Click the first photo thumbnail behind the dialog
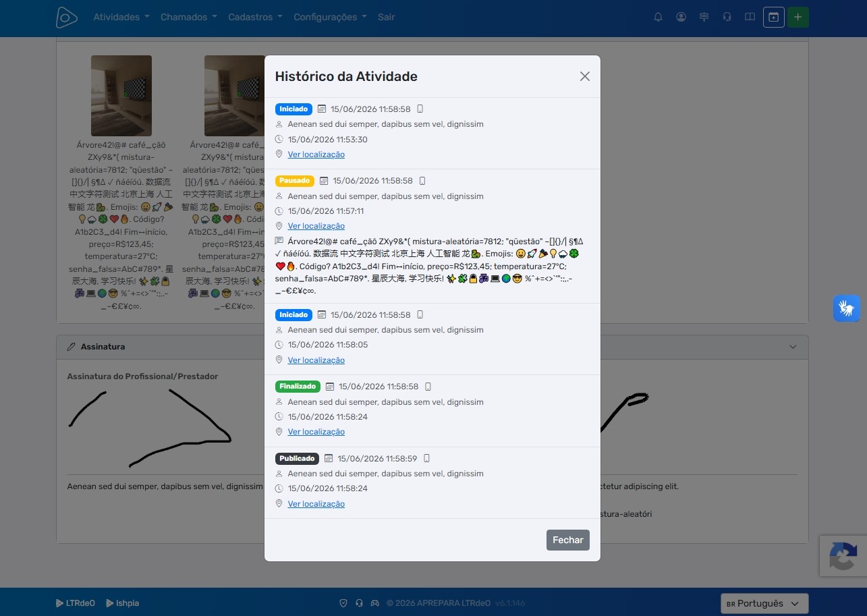The image size is (867, 616). point(121,96)
